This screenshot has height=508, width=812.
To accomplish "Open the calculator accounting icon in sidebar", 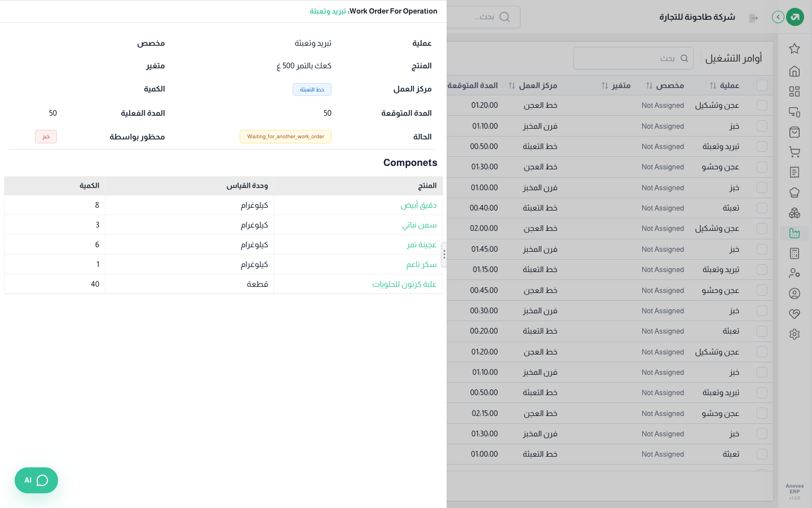I will click(x=795, y=253).
